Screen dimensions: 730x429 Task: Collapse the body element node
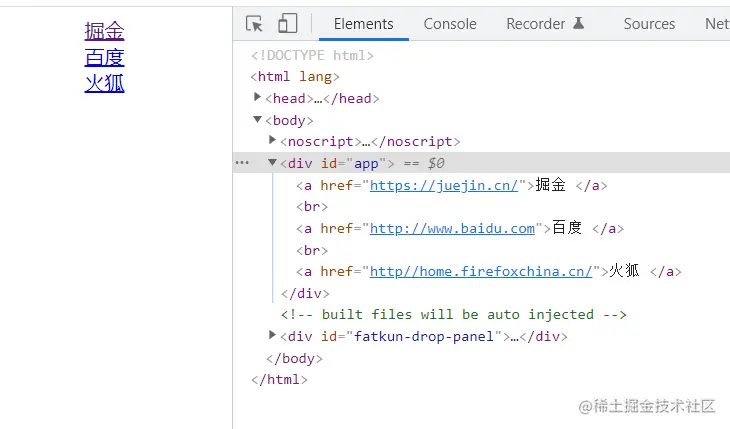[258, 119]
